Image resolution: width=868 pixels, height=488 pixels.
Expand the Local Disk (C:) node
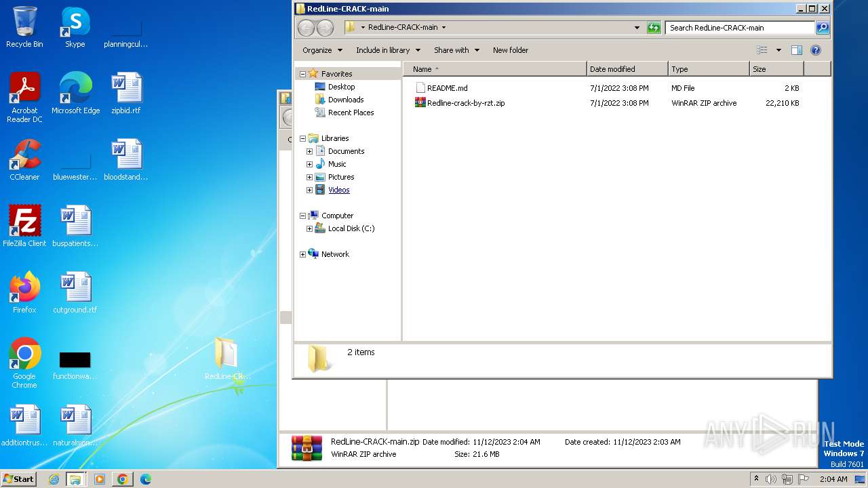[309, 228]
